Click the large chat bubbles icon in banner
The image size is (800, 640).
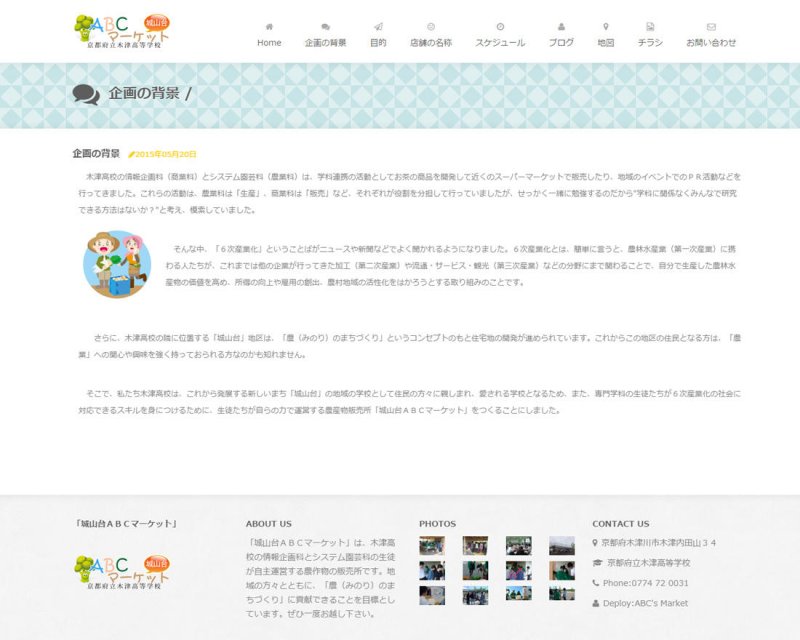[x=87, y=95]
